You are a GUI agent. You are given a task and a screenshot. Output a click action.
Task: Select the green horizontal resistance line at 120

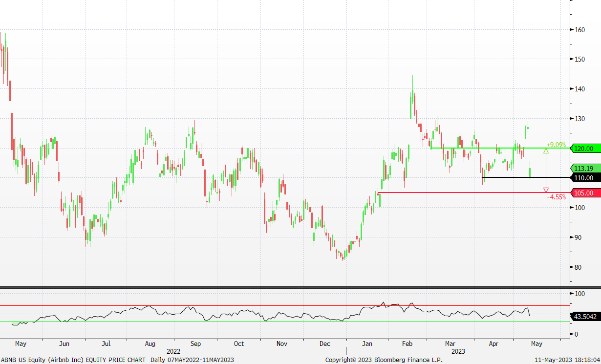500,148
